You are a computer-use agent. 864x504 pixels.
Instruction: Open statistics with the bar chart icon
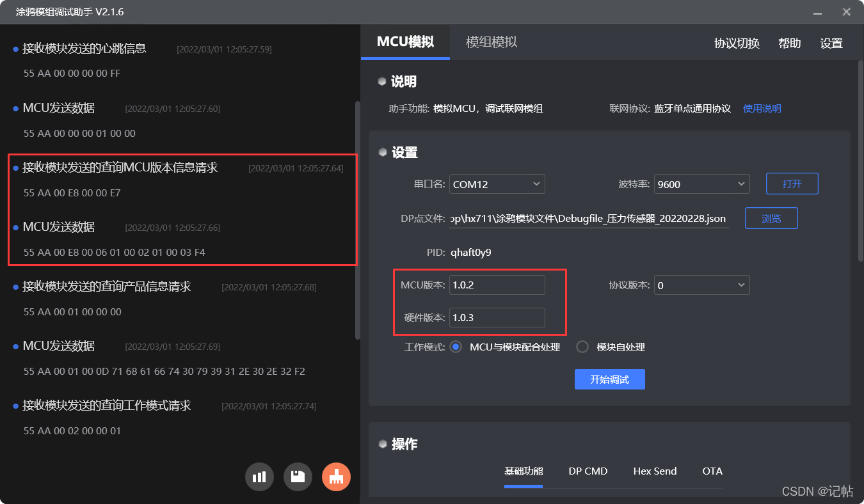[259, 476]
